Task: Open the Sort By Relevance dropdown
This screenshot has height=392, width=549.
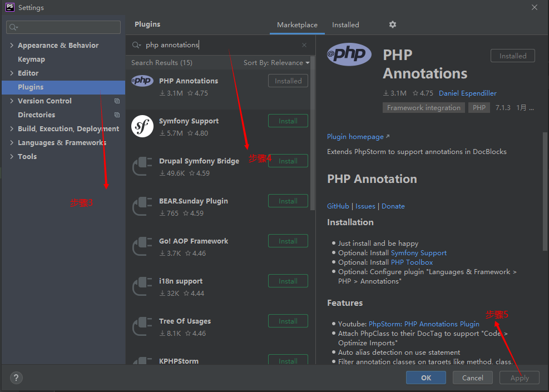Action: tap(276, 62)
